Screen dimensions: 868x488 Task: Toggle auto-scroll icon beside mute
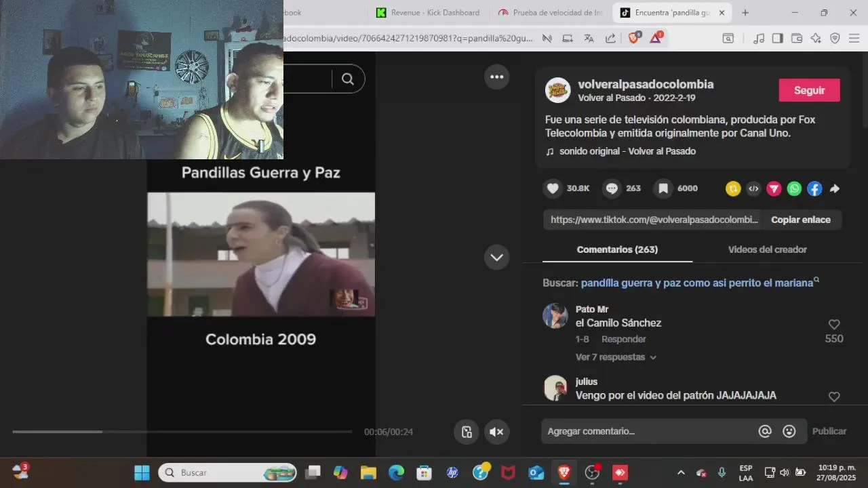(x=467, y=432)
